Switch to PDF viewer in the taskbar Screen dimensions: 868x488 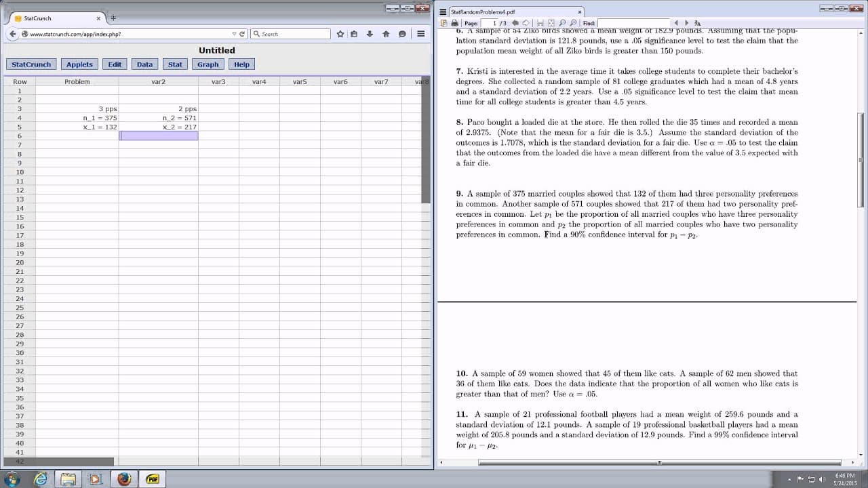coord(152,479)
